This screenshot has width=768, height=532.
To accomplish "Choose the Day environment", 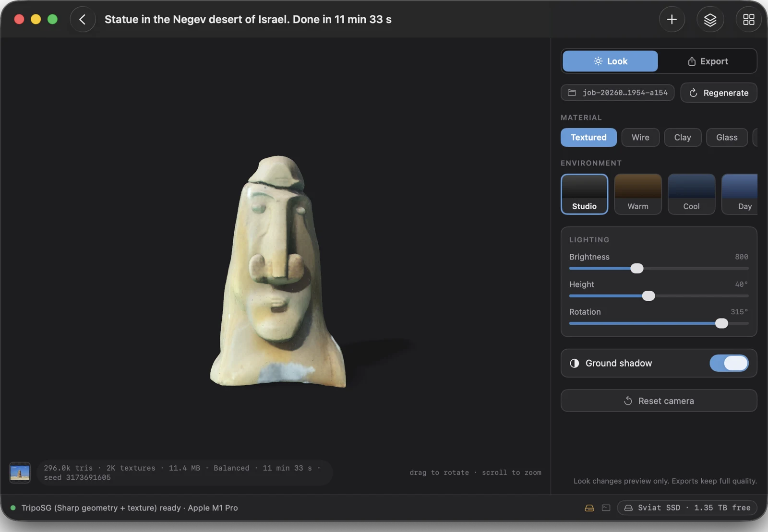I will 740,194.
